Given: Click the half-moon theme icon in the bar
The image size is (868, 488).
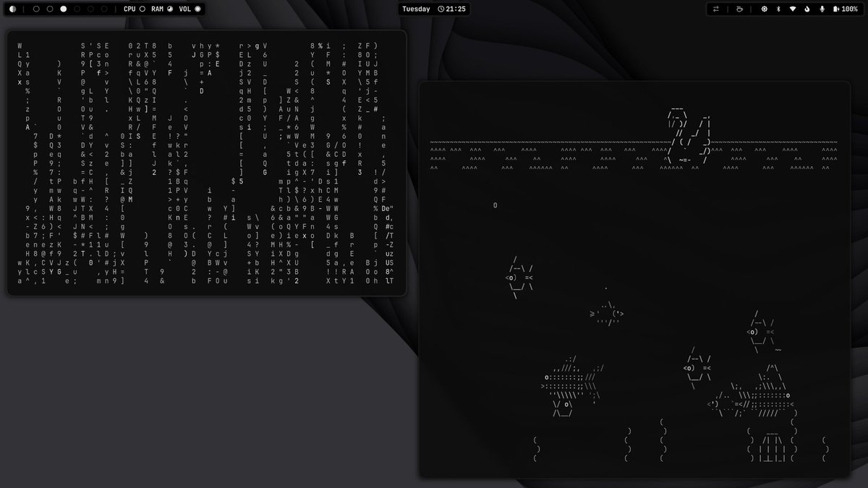Looking at the screenshot, I should click(x=12, y=9).
